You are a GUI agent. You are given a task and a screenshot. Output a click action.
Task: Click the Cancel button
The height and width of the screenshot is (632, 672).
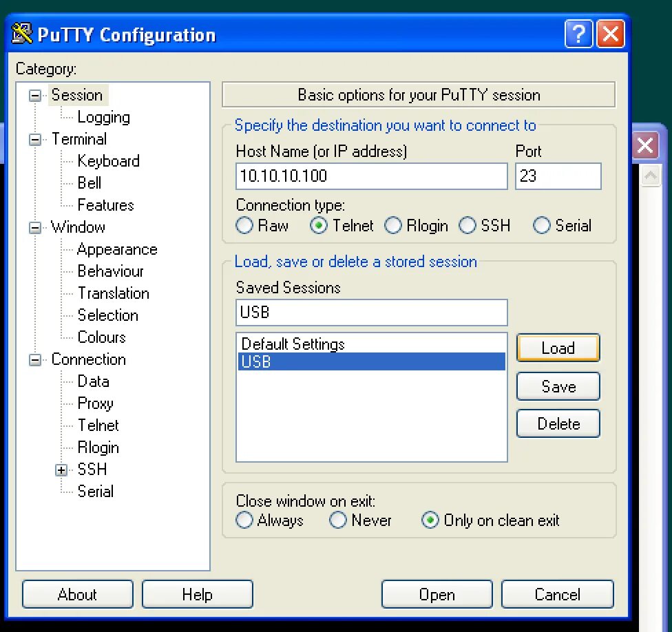point(557,594)
